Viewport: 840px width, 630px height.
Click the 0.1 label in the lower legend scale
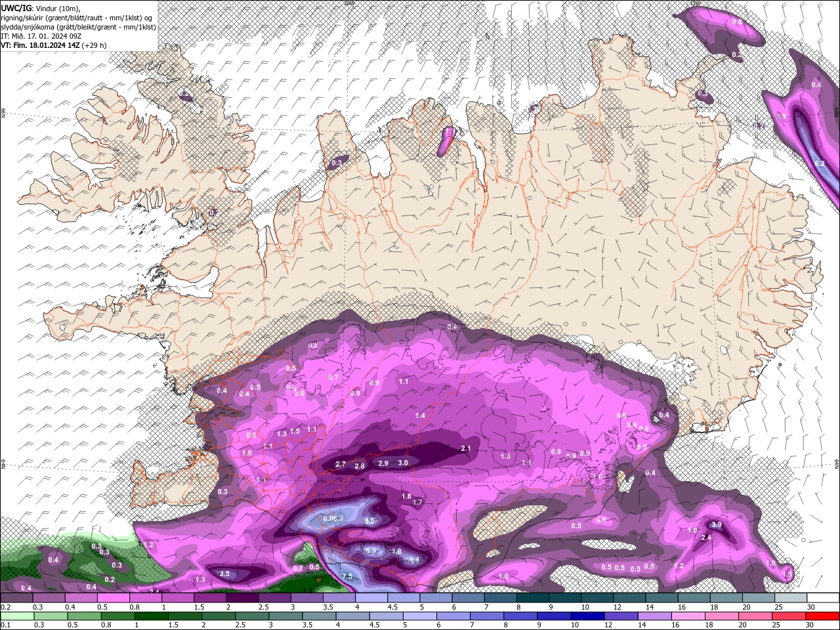6,625
